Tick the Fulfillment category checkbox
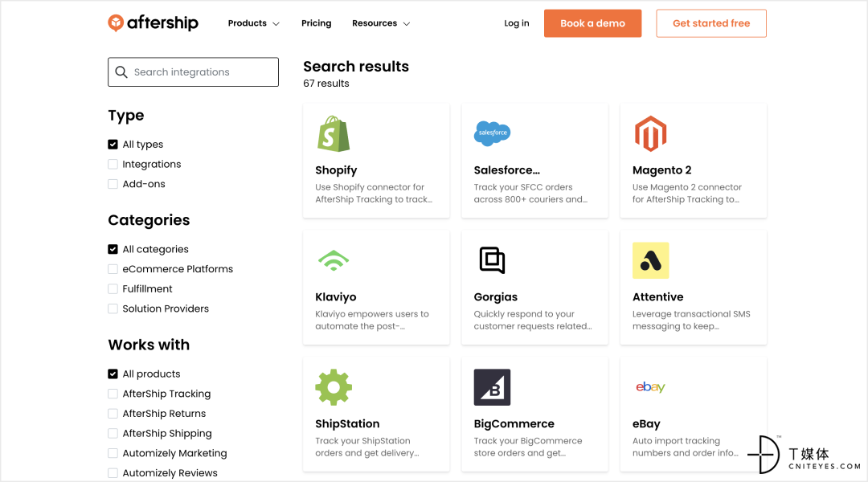Image resolution: width=868 pixels, height=482 pixels. tap(113, 289)
